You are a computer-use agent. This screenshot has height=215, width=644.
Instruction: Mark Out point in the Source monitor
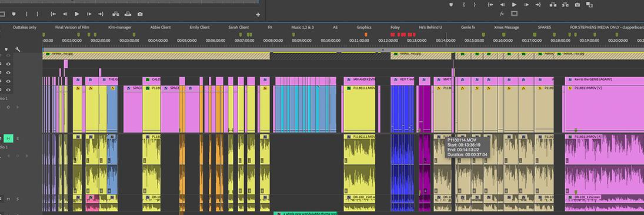(x=38, y=14)
